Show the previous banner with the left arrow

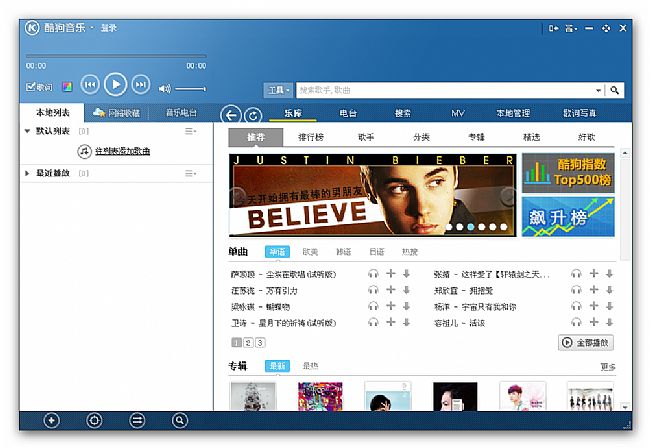coord(237,196)
